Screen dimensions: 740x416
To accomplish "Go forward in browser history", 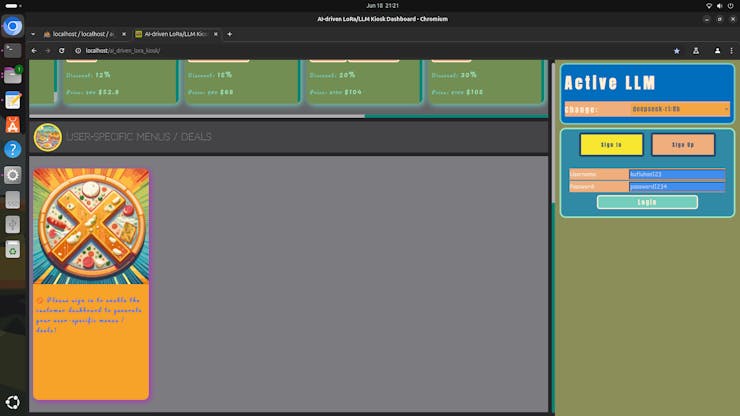I will pyautogui.click(x=48, y=51).
